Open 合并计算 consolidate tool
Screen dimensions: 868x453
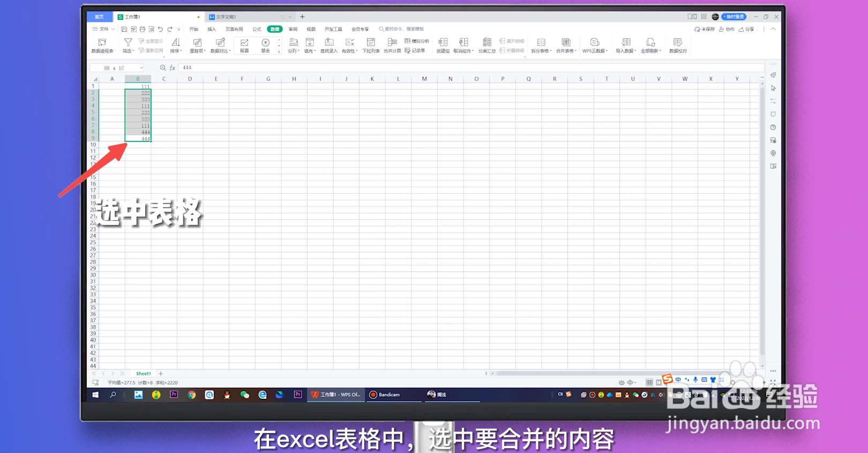pyautogui.click(x=392, y=46)
